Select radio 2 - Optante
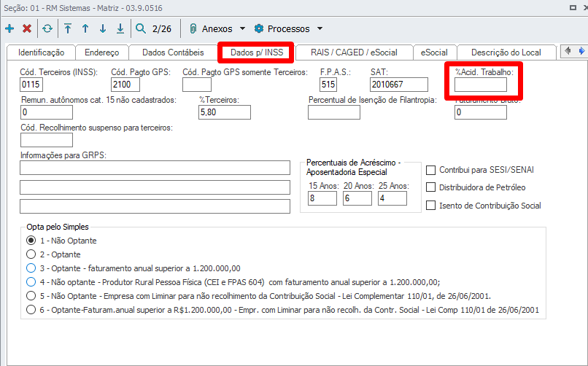The height and width of the screenshot is (366, 588). pyautogui.click(x=31, y=254)
